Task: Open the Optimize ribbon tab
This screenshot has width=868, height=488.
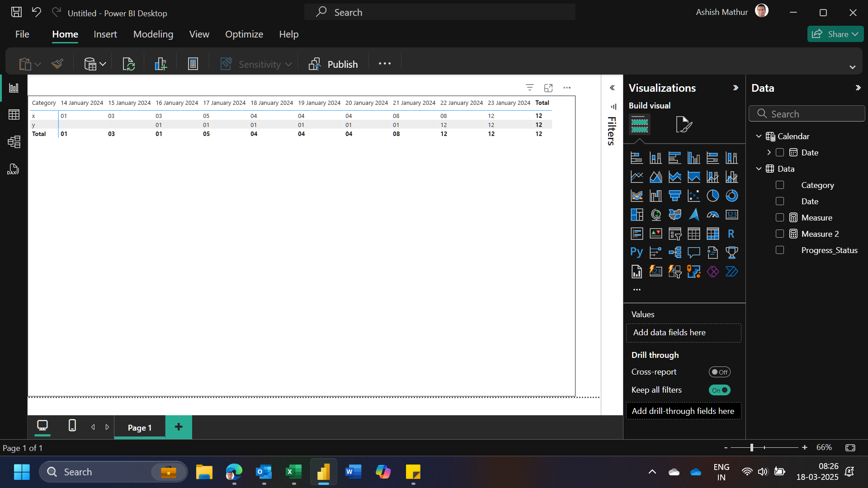Action: click(244, 34)
